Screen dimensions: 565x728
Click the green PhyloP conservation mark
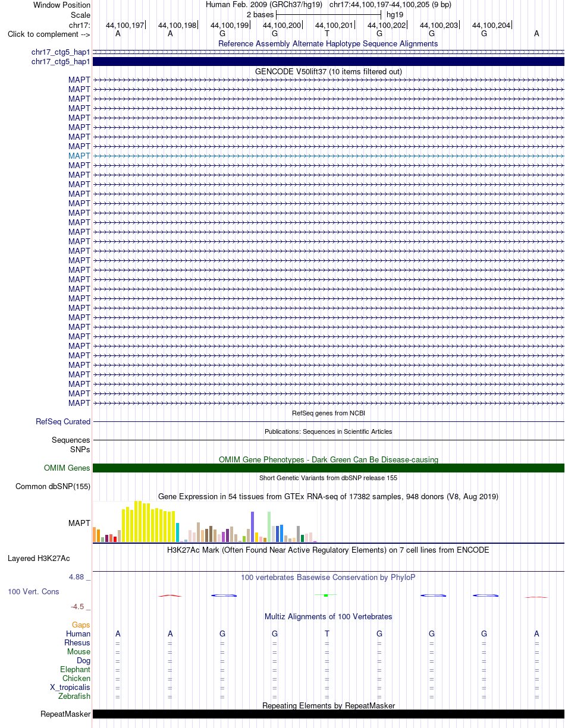[x=327, y=595]
